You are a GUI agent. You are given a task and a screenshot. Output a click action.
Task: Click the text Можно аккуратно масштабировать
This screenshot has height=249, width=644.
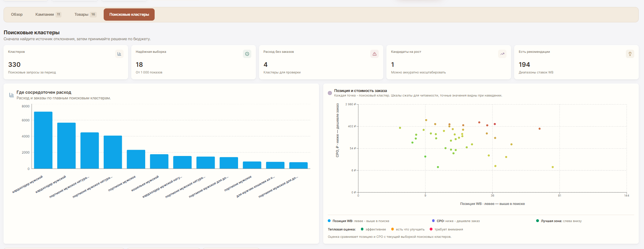(x=418, y=72)
